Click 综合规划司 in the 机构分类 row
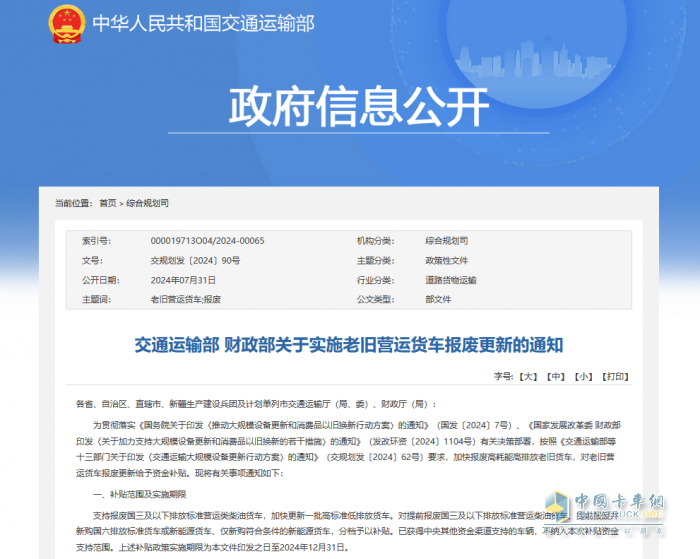 tap(446, 241)
